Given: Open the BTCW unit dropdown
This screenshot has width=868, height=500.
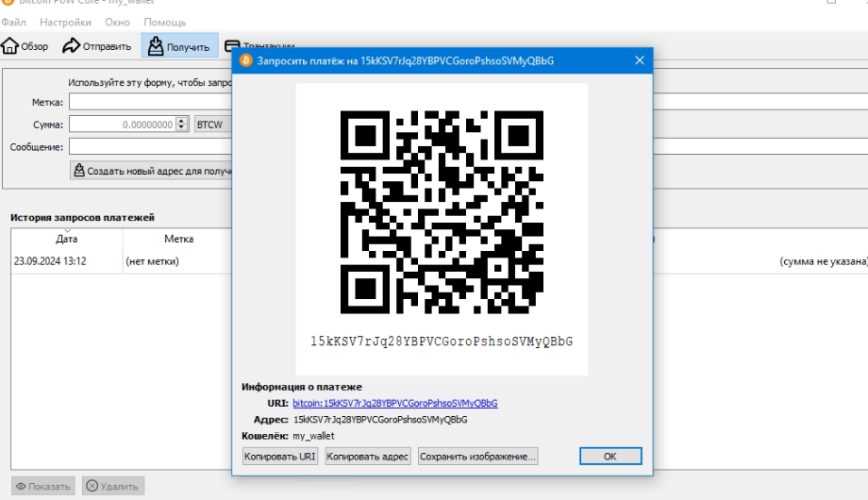Looking at the screenshot, I should 213,125.
